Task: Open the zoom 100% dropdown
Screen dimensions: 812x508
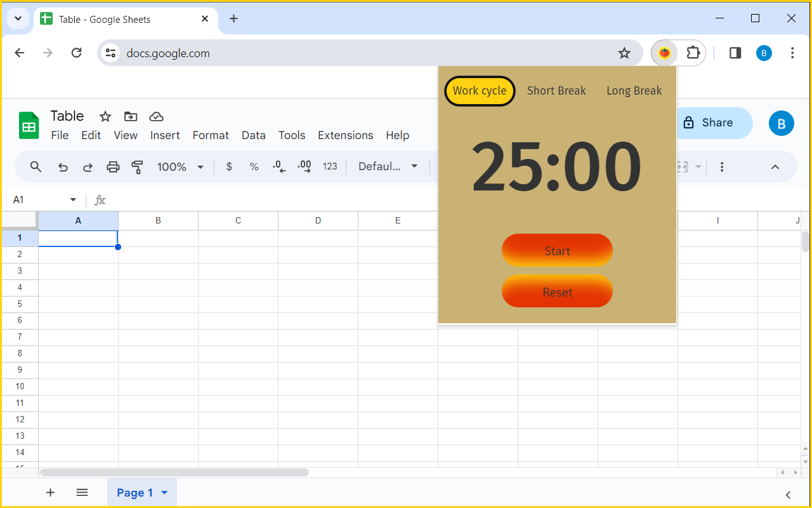Action: [x=180, y=167]
